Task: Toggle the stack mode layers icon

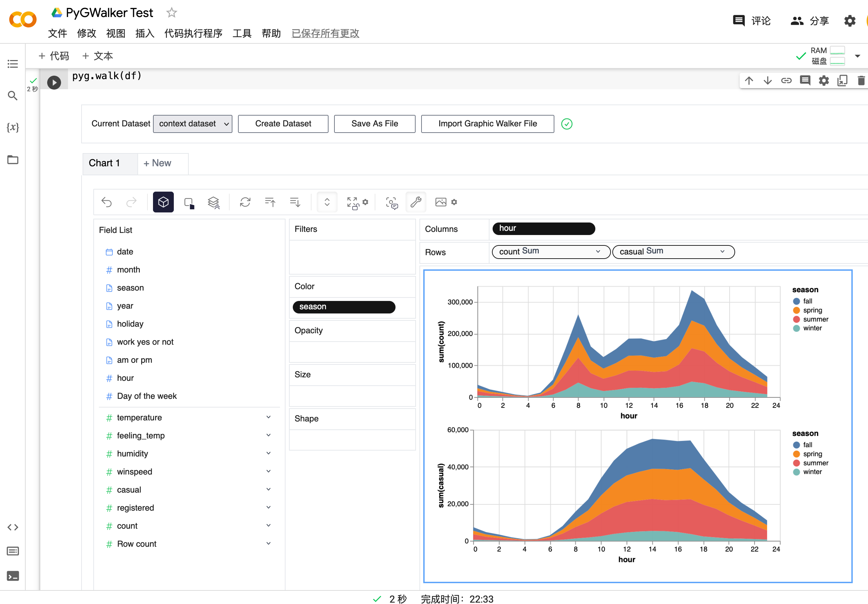Action: (214, 203)
